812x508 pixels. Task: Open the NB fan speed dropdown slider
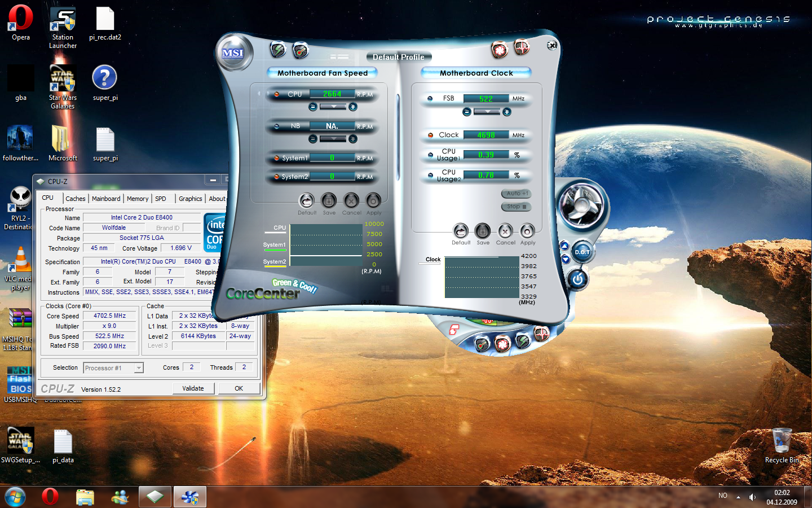(333, 139)
